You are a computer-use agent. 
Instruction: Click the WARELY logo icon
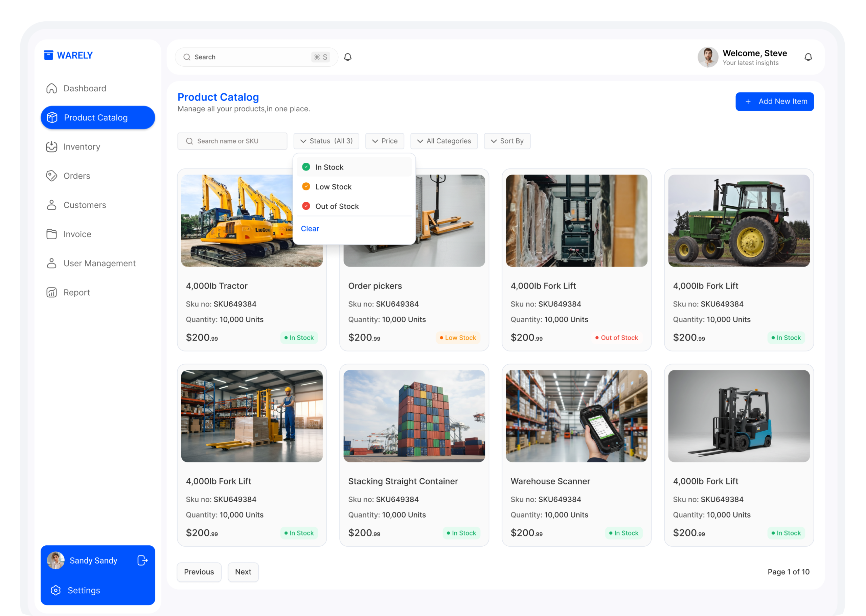pos(49,55)
